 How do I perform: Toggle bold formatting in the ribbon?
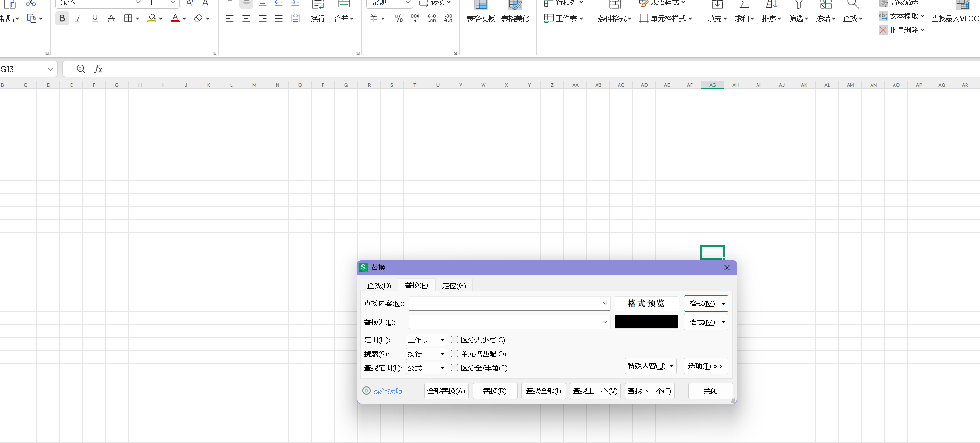(x=62, y=18)
